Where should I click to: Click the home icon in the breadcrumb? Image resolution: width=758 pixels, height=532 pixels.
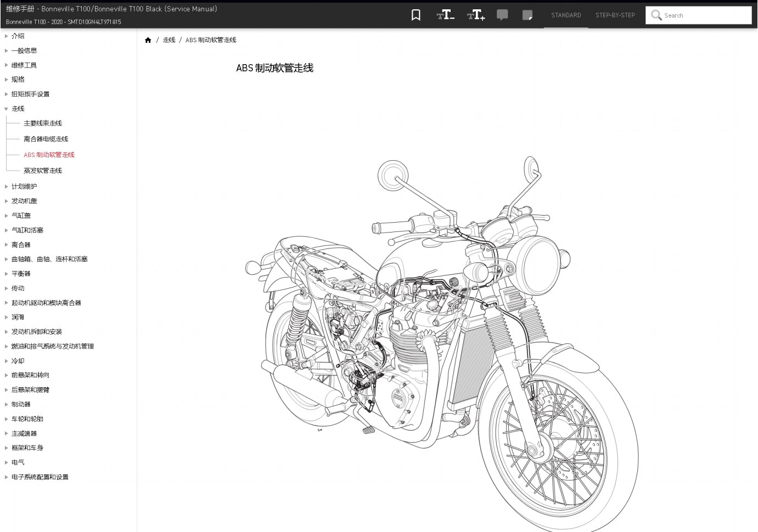[148, 39]
